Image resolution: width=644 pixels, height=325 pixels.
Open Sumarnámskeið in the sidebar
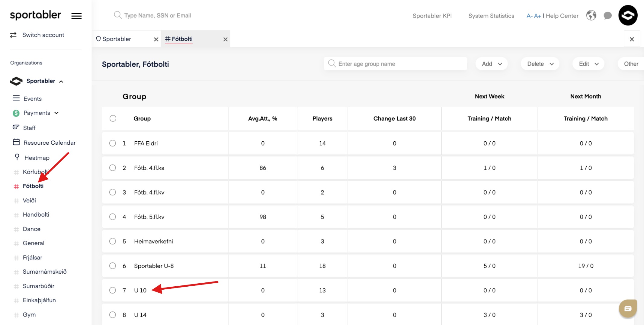pyautogui.click(x=45, y=272)
